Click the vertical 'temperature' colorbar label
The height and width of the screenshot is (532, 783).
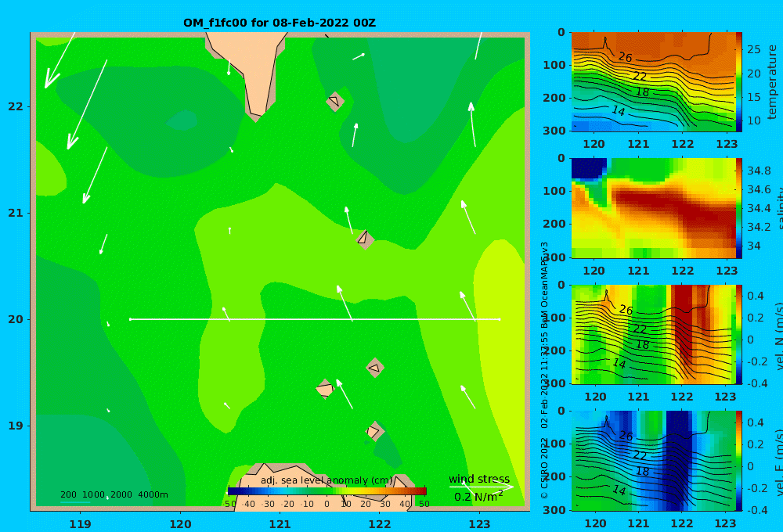772,82
